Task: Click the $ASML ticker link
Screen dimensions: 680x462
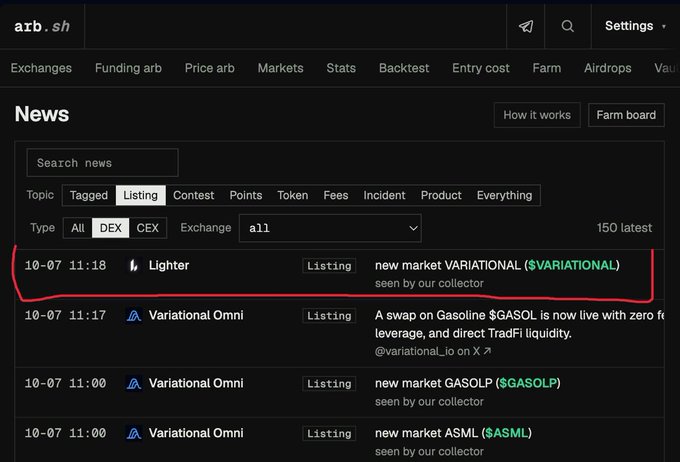Action: point(507,433)
